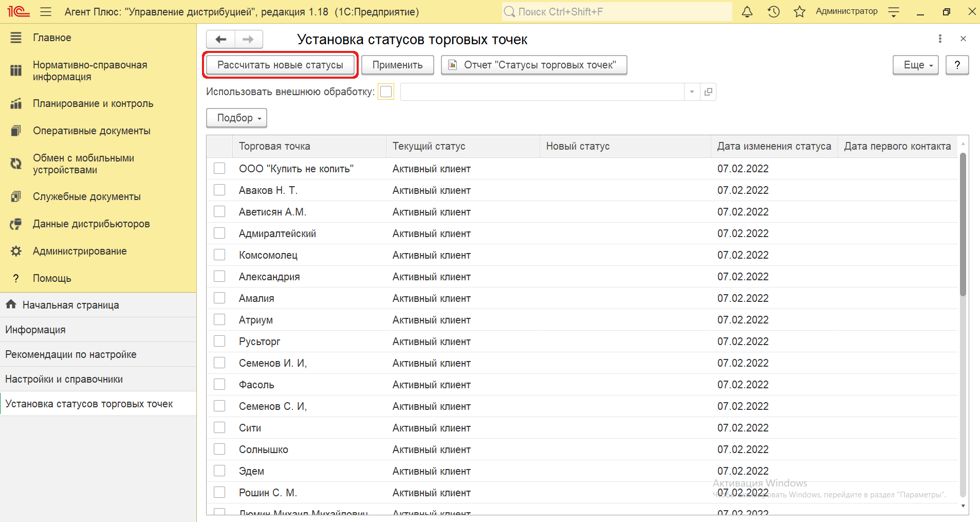Click the three-dot form options icon
980x522 pixels.
(x=940, y=39)
